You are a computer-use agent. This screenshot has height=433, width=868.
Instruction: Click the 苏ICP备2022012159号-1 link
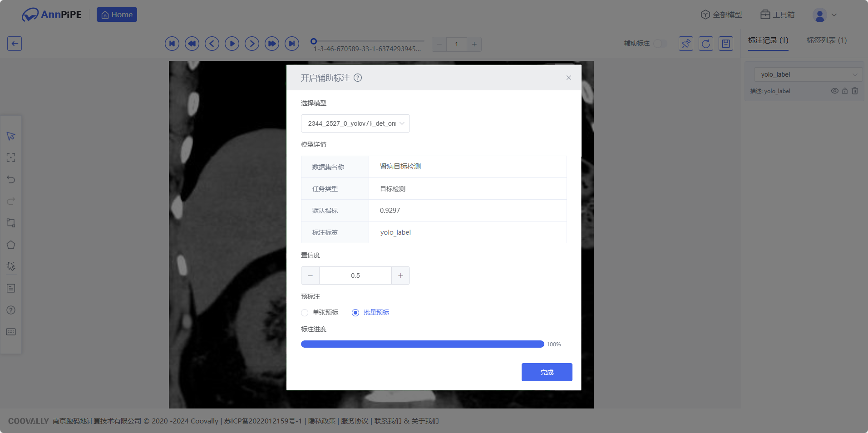(x=263, y=421)
